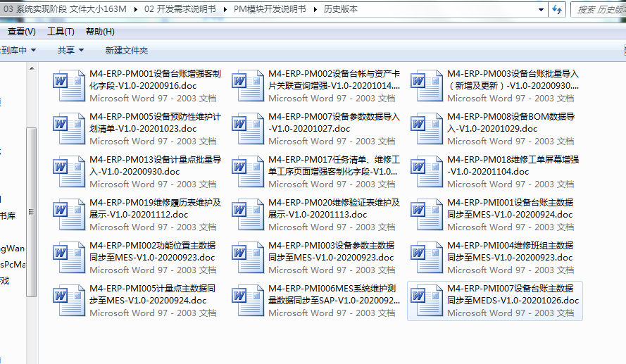Click the PM003设备台账批量导入 document icon

point(427,86)
